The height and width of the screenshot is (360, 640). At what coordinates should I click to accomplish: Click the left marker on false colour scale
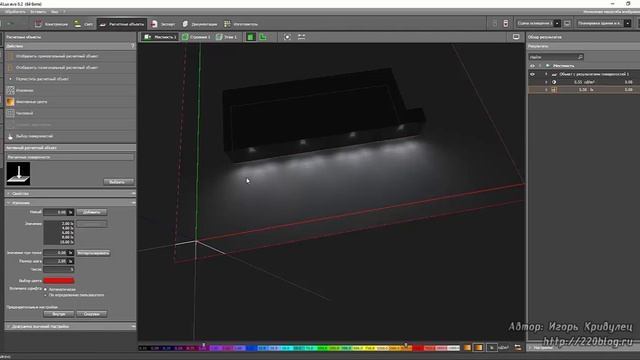click(x=204, y=345)
